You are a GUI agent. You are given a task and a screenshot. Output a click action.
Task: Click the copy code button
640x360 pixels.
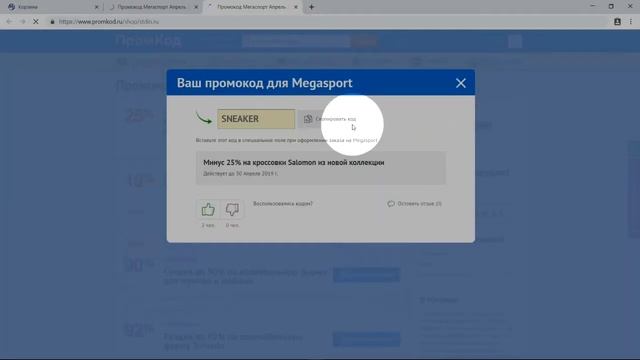tap(330, 119)
